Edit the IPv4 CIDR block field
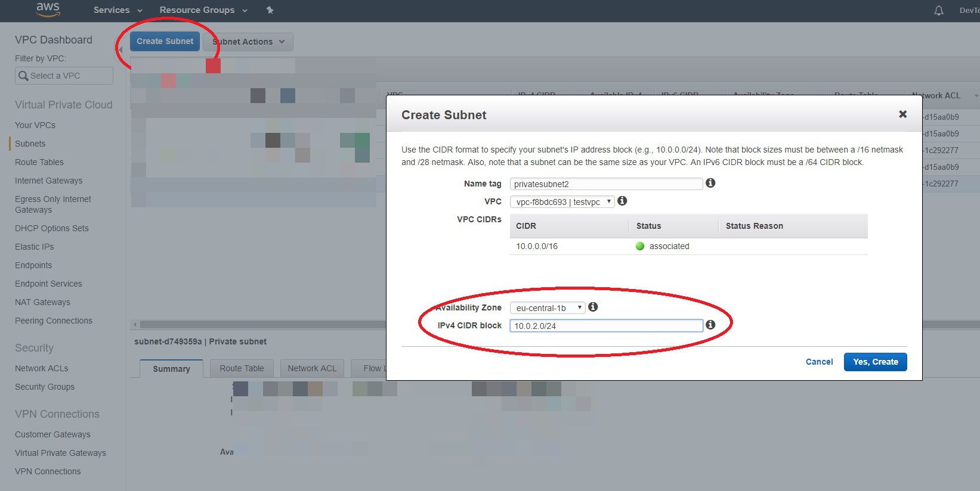This screenshot has width=980, height=491. [x=606, y=326]
